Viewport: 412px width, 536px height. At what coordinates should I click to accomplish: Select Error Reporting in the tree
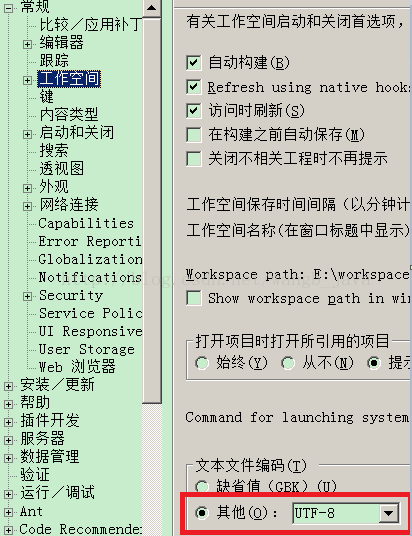[x=90, y=241]
